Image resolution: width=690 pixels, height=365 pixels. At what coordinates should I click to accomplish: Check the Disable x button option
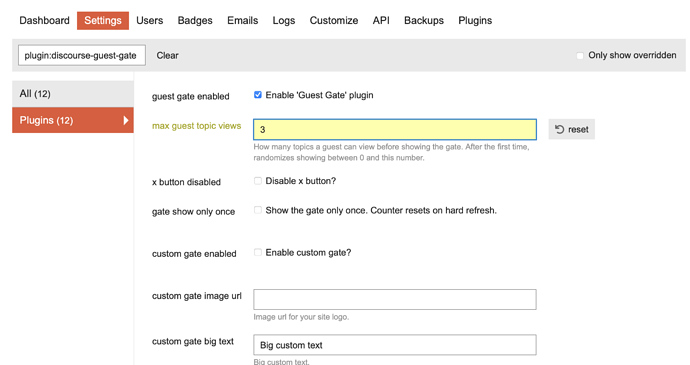(x=258, y=181)
